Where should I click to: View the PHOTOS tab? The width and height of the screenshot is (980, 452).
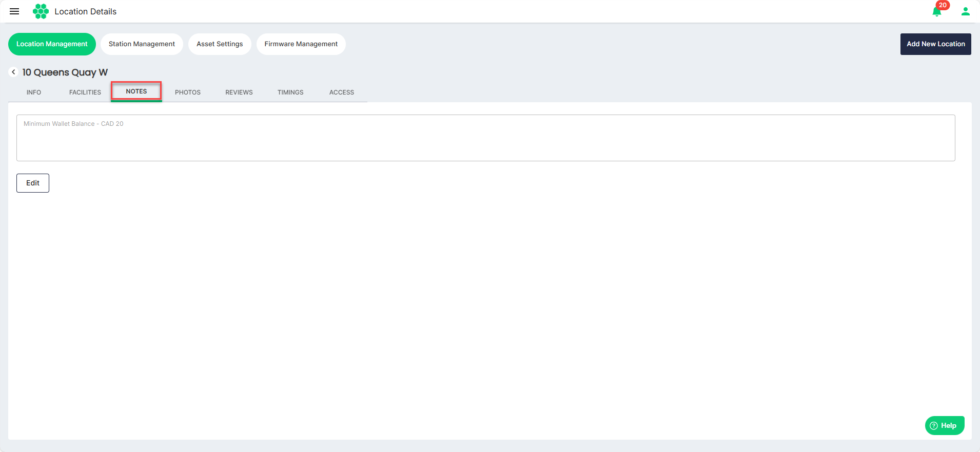(188, 92)
